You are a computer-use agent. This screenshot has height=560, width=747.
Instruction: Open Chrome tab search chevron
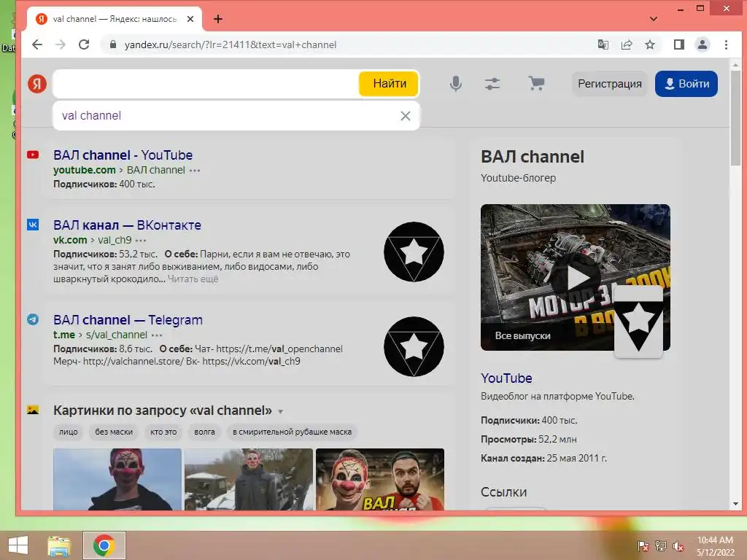pos(654,19)
